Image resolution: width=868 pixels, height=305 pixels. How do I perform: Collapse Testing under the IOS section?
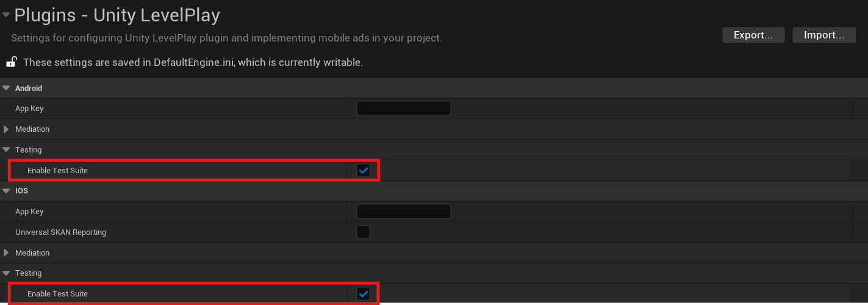[x=6, y=273]
